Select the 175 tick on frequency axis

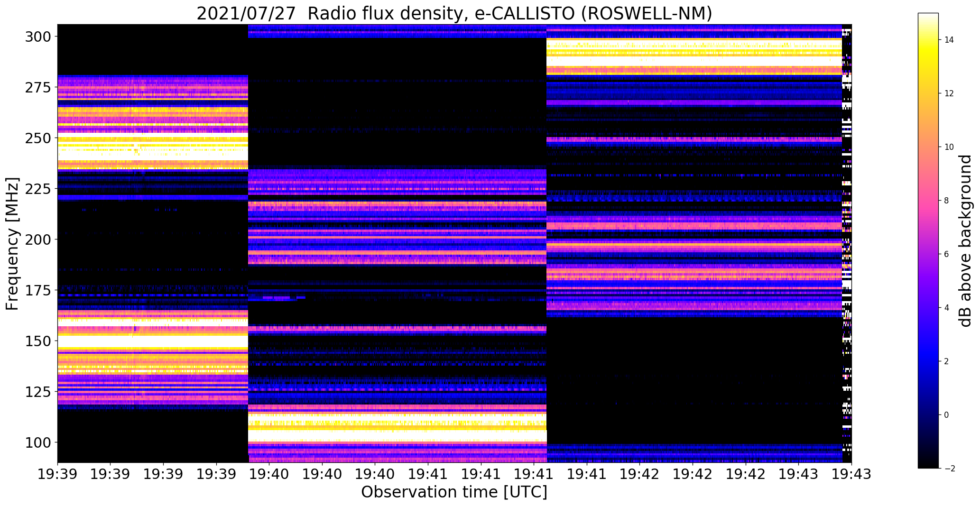click(x=39, y=290)
